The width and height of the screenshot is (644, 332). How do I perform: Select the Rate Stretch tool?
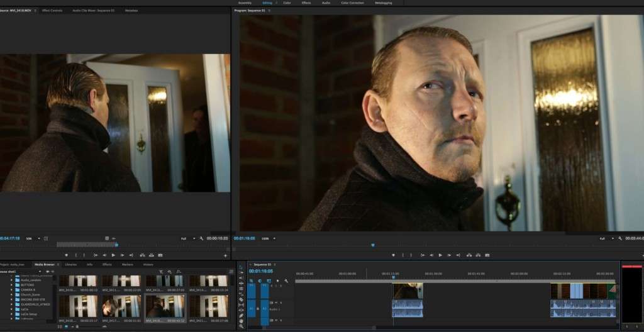[241, 294]
